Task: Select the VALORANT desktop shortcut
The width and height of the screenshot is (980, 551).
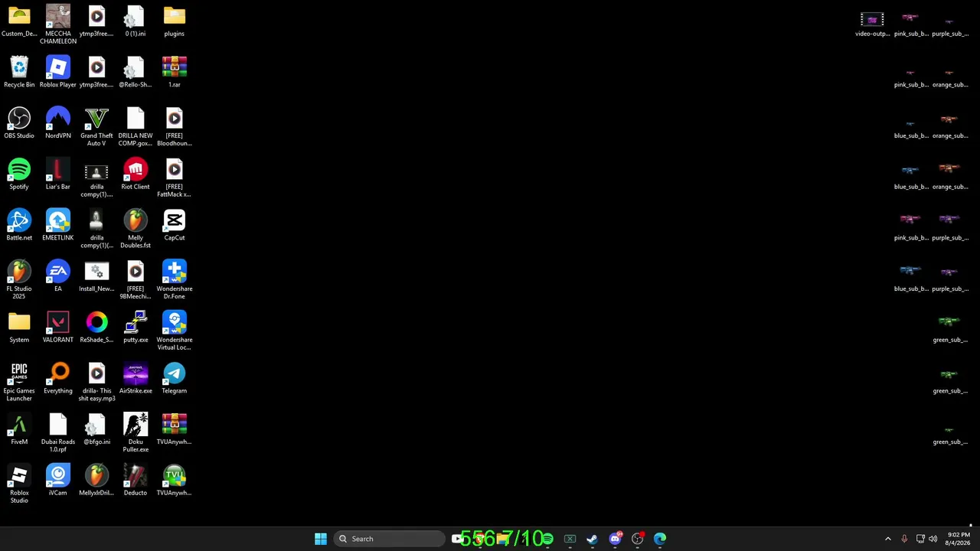Action: (x=58, y=328)
